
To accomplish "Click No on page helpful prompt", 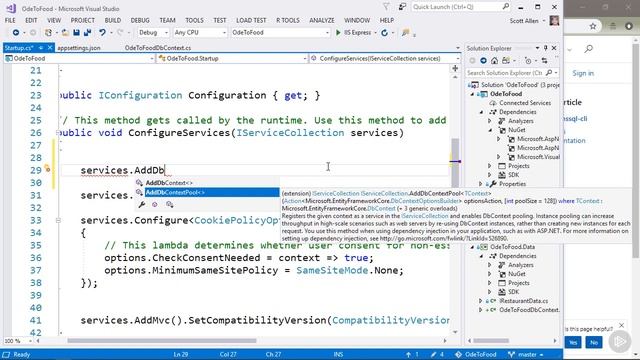I will 594,342.
